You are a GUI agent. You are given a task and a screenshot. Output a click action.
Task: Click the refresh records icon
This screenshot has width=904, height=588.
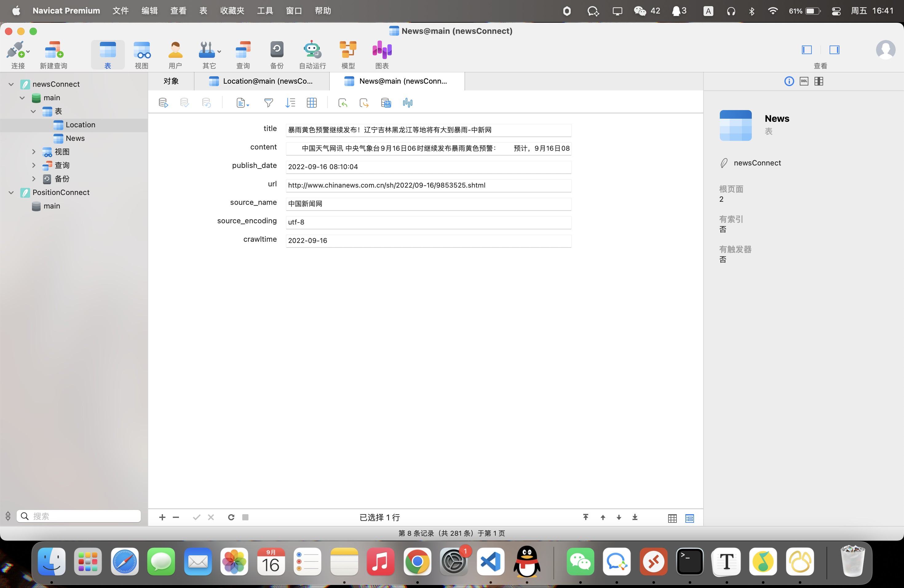pyautogui.click(x=231, y=517)
